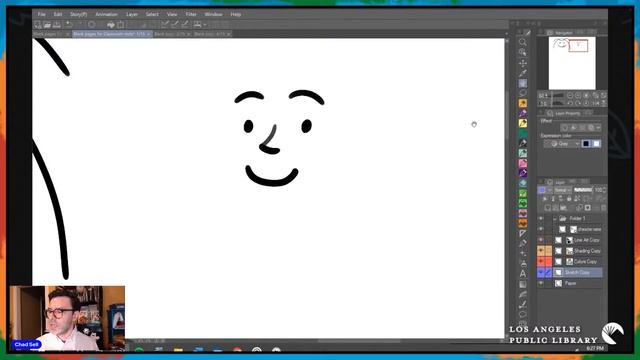
Task: Click the white expression color swatch
Action: tap(596, 144)
